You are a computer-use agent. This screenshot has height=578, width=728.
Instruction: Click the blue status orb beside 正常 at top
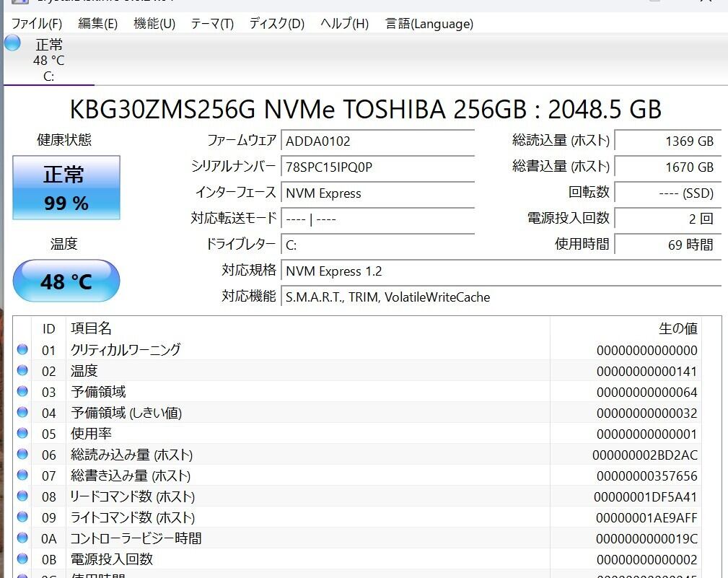[12, 43]
